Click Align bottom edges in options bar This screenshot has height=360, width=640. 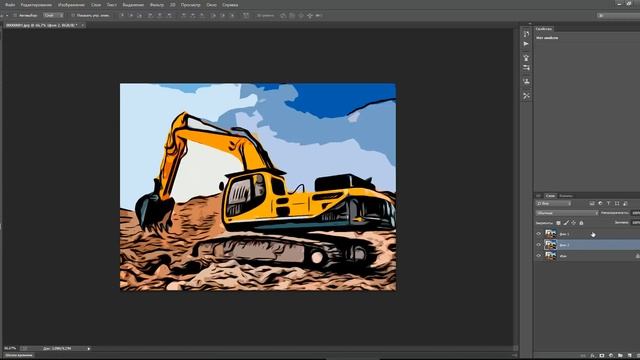(x=140, y=15)
